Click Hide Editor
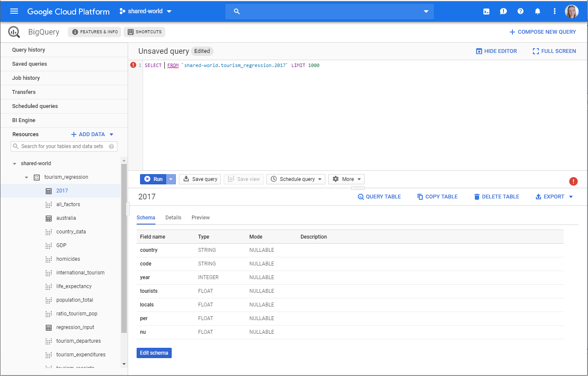The width and height of the screenshot is (588, 376). click(497, 51)
